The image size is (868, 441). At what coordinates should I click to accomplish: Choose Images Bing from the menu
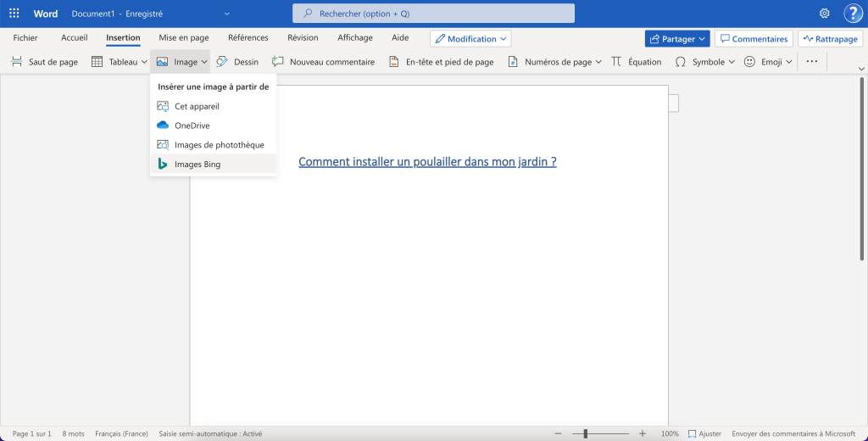pos(197,165)
